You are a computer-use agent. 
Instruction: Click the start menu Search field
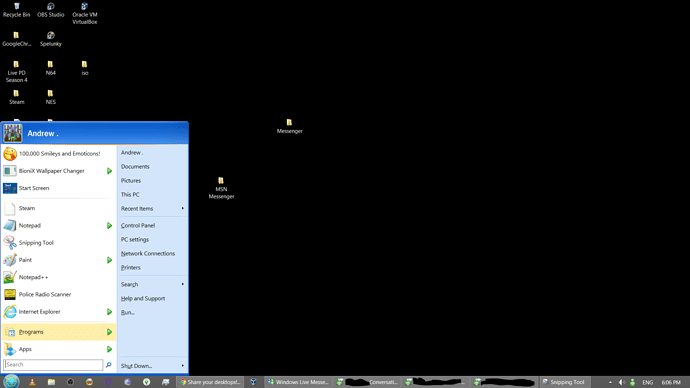[x=53, y=364]
